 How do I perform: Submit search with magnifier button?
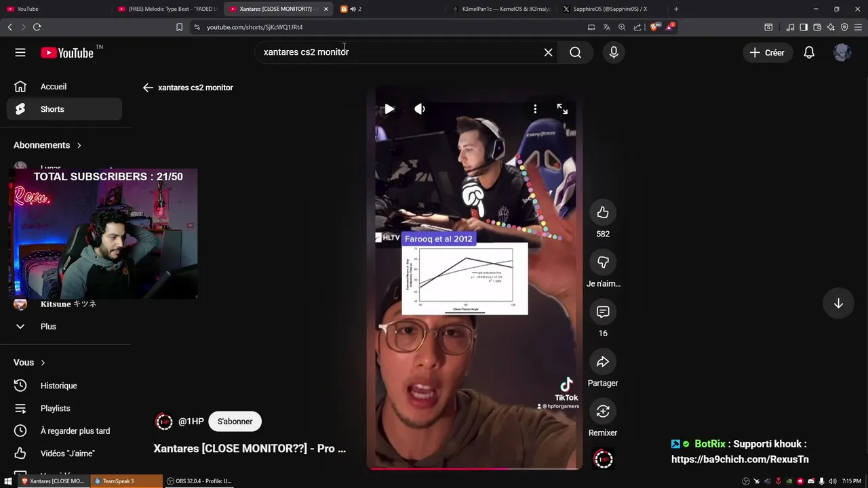pyautogui.click(x=575, y=52)
